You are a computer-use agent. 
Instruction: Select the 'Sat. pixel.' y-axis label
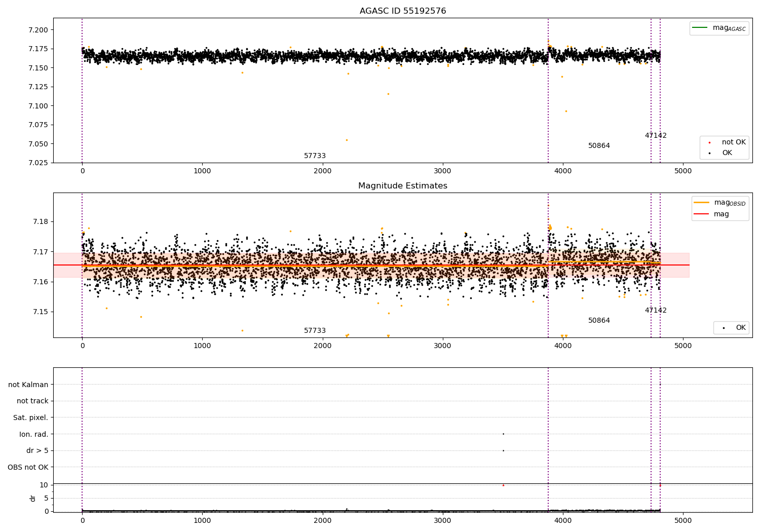(31, 417)
